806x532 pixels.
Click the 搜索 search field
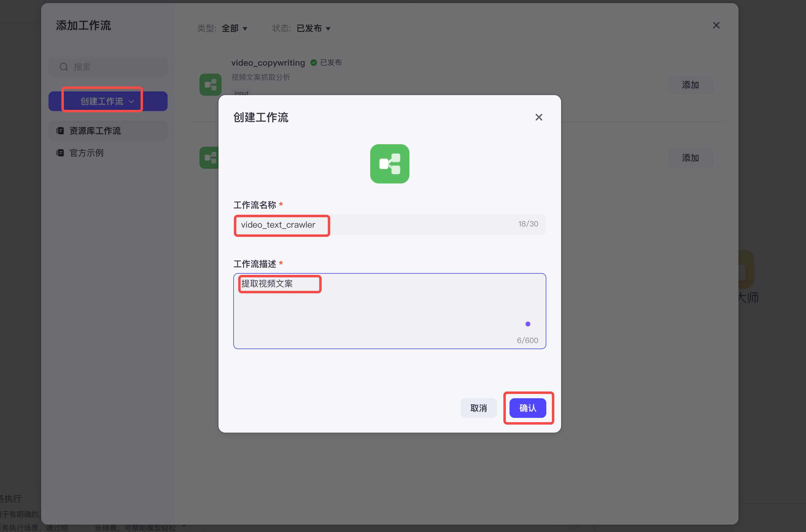[108, 67]
